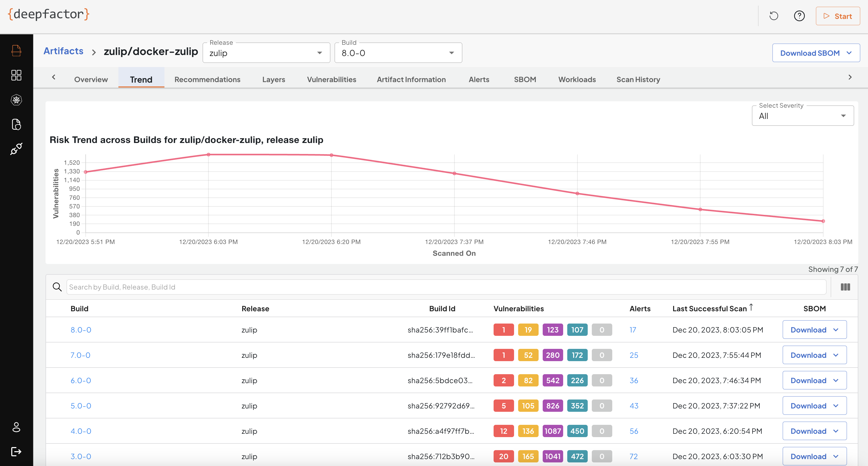The image size is (868, 466).
Task: Open the column chooser icon
Action: tap(845, 287)
